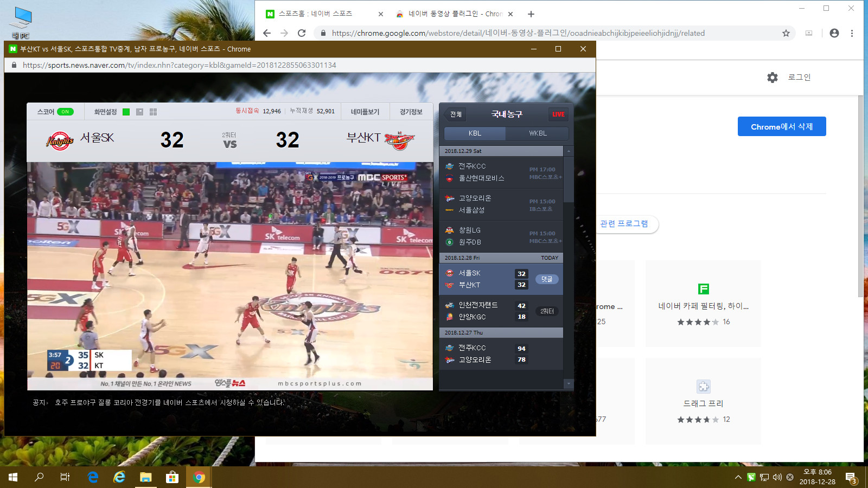Open File Explorer from taskbar
This screenshot has width=868, height=488.
pos(145,477)
